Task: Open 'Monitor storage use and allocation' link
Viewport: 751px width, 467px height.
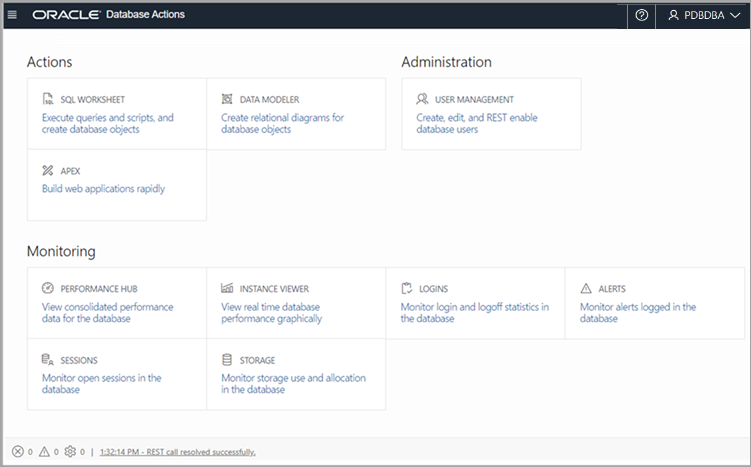Action: tap(293, 384)
